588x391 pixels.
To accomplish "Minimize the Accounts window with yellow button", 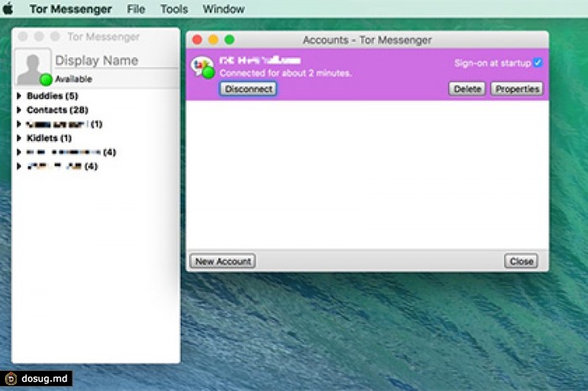I will tap(213, 39).
